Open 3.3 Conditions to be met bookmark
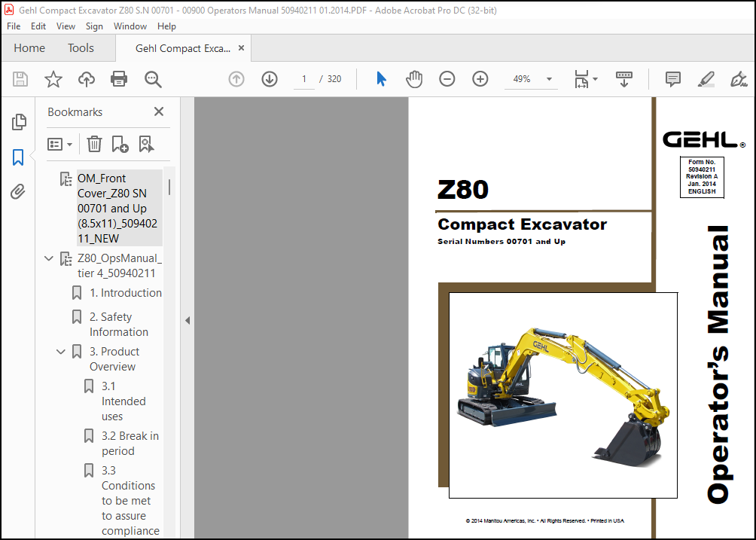Screen dimensions: 756x540 pyautogui.click(x=130, y=501)
